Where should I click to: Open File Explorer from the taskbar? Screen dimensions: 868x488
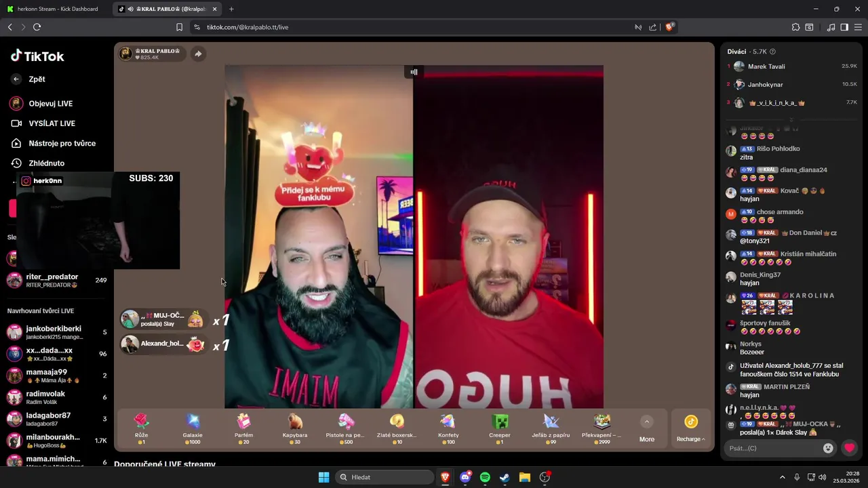click(x=525, y=477)
